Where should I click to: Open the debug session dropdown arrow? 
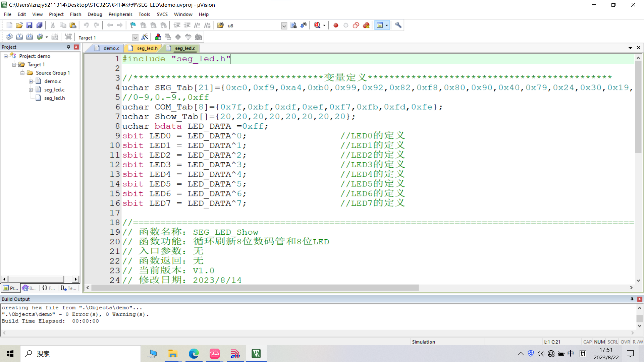(x=324, y=25)
